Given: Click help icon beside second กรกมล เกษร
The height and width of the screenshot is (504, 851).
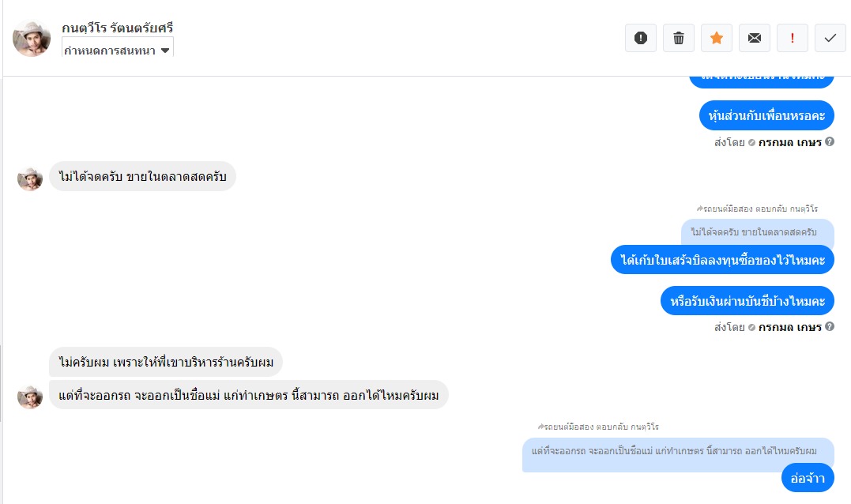Looking at the screenshot, I should (x=830, y=326).
